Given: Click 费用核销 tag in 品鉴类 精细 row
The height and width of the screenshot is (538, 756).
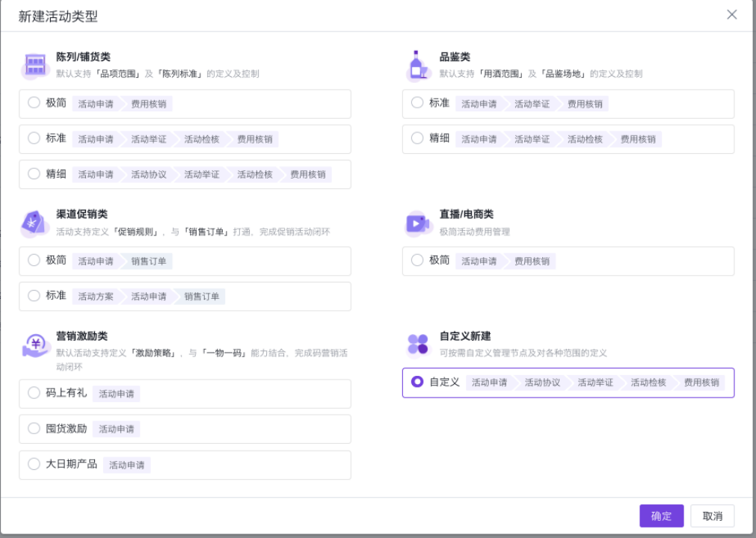Looking at the screenshot, I should click(638, 139).
